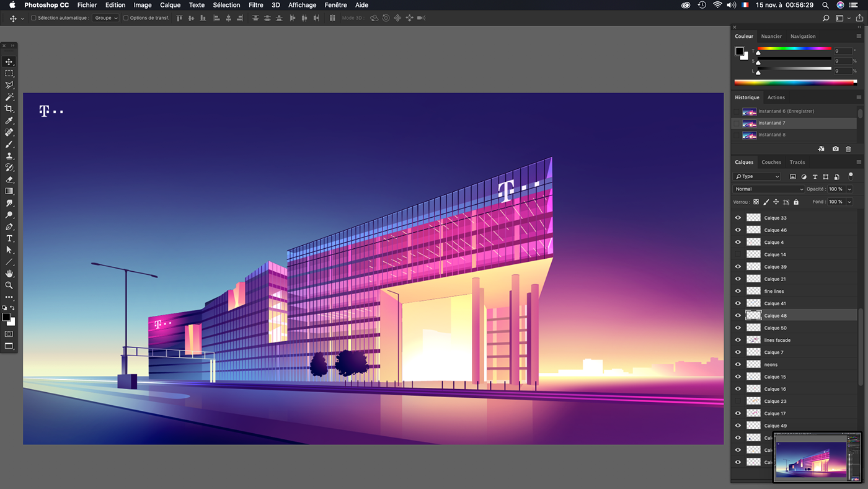Open the Calque menu in menu bar

tap(170, 5)
